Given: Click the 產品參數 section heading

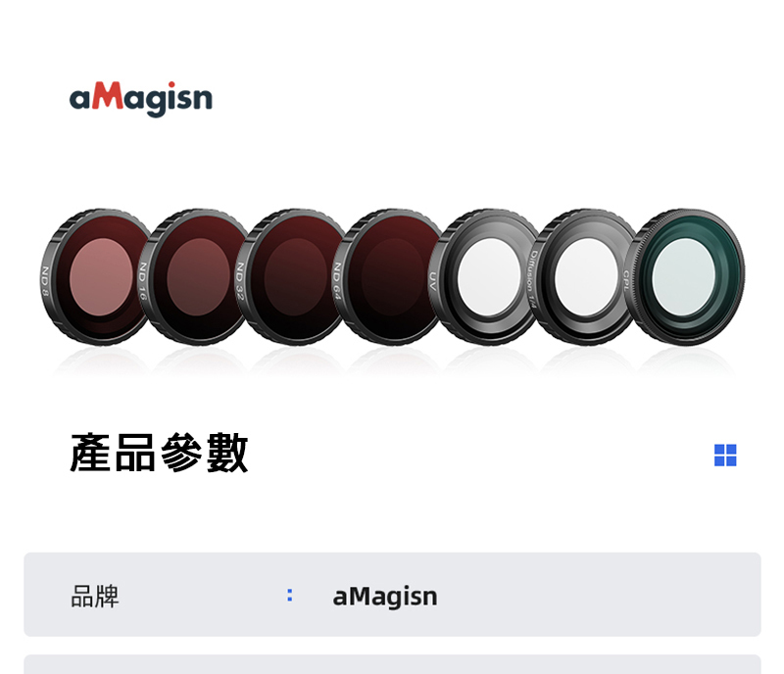Looking at the screenshot, I should [159, 453].
